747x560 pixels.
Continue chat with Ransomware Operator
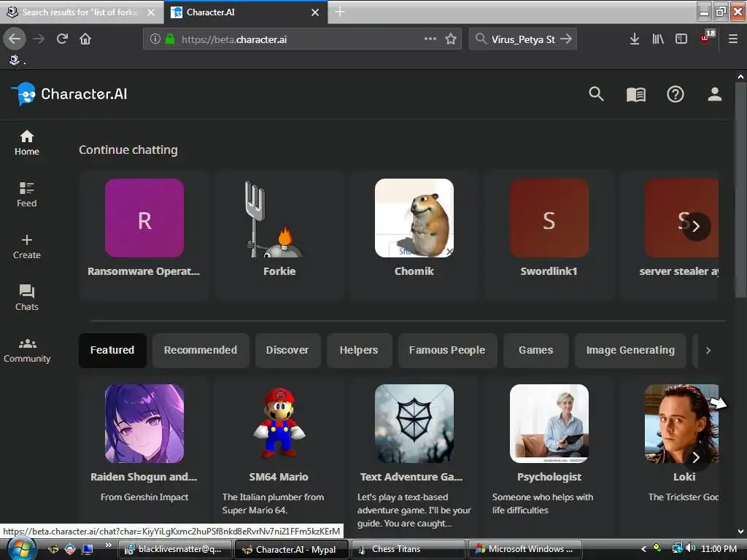[144, 234]
